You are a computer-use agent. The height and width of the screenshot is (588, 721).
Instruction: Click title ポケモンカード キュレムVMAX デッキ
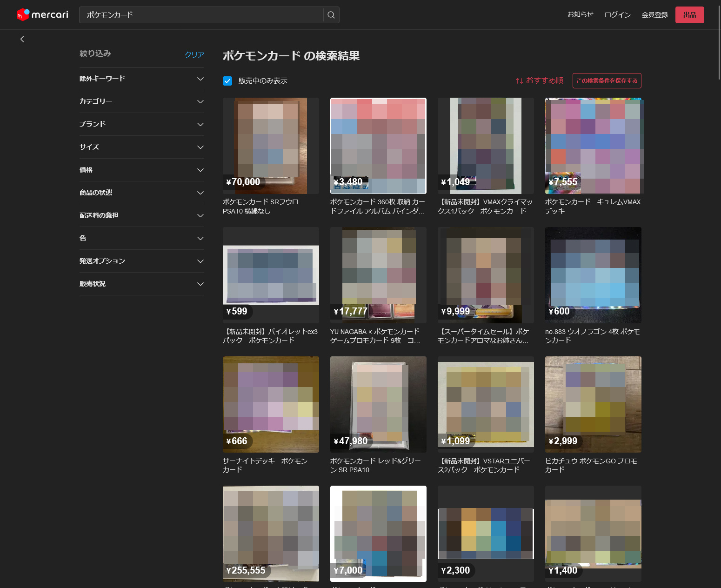[x=593, y=207]
